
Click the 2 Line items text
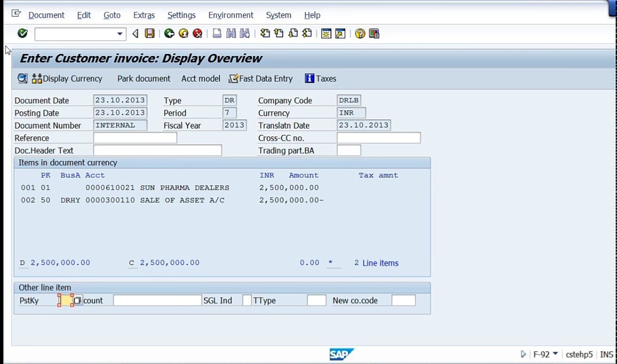point(376,263)
